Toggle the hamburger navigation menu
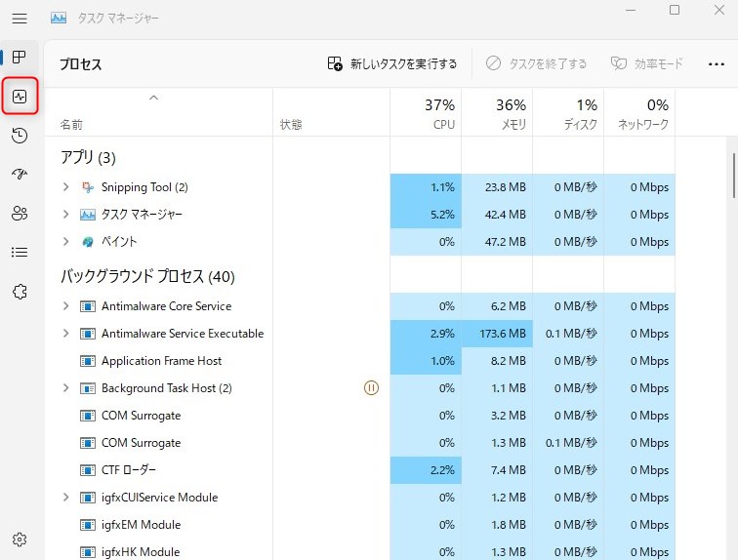 [20, 18]
